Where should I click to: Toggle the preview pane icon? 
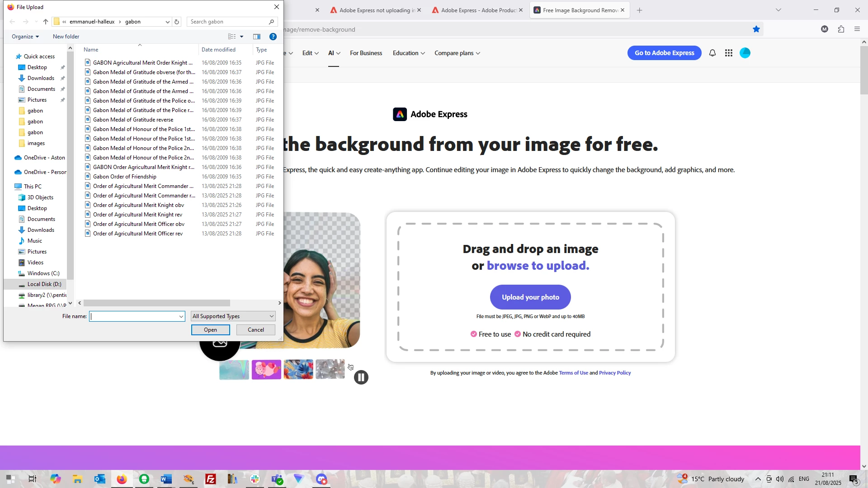coord(257,37)
